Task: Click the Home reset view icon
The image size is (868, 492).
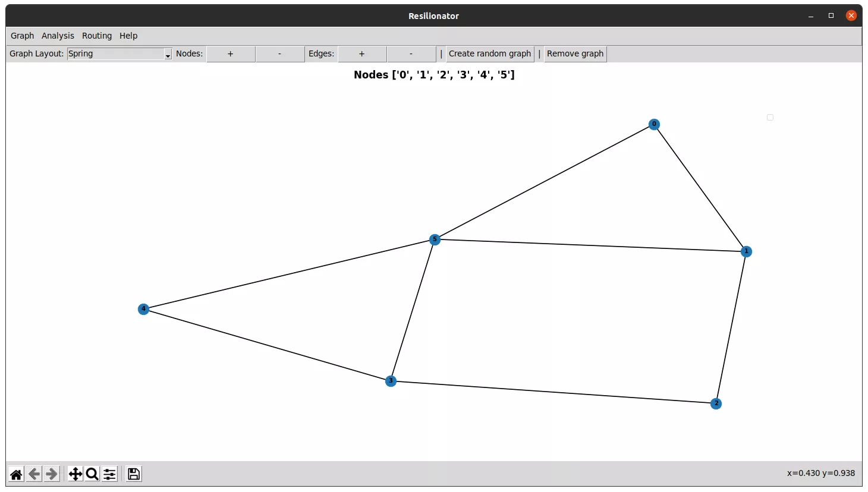Action: (16, 474)
